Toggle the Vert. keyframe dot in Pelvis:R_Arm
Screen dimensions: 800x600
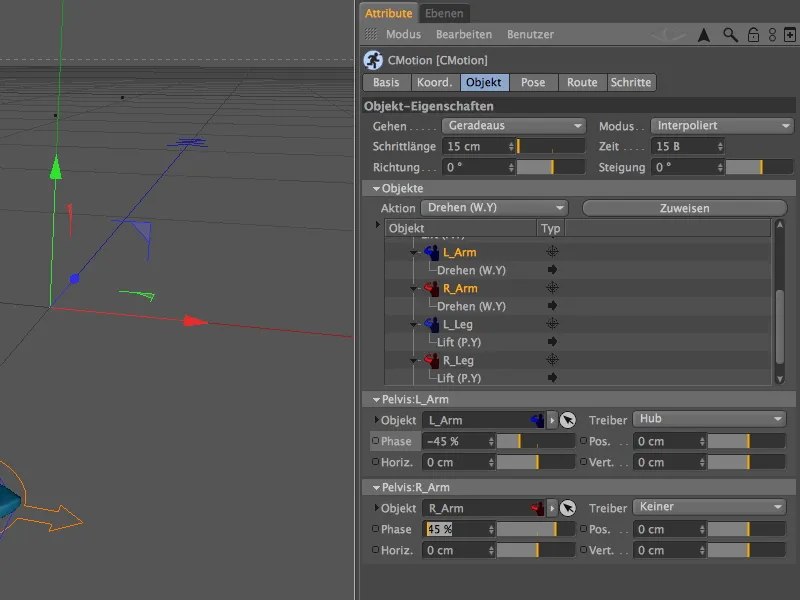point(584,549)
